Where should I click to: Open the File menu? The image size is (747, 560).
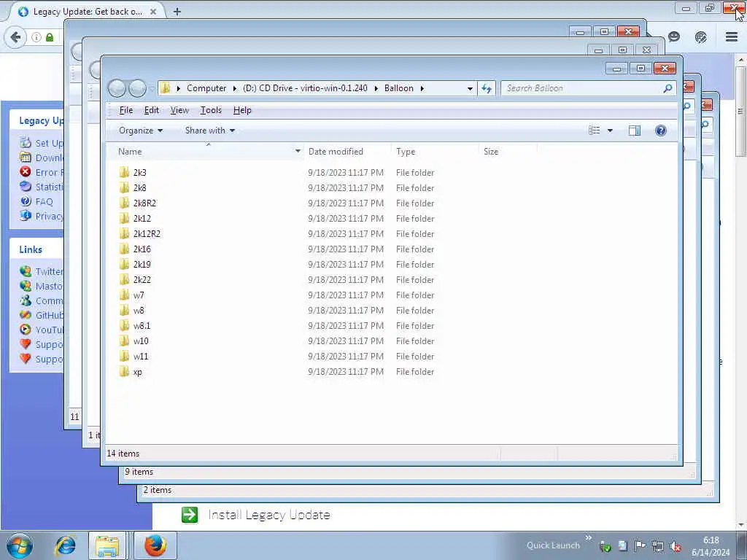pos(125,110)
